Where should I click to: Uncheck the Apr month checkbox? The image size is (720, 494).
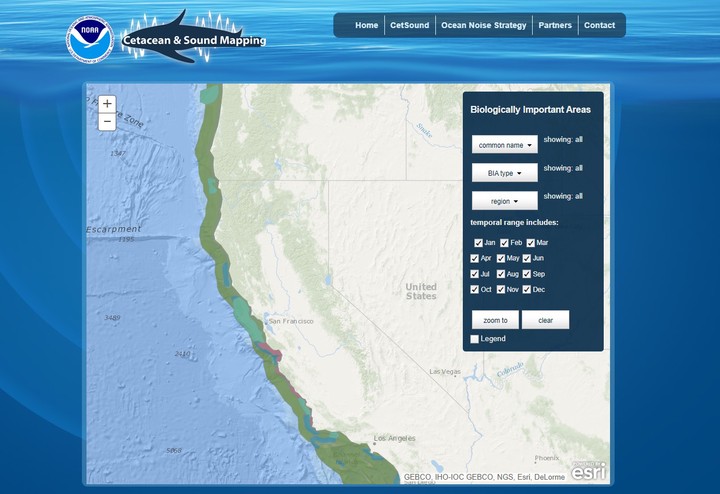pos(475,258)
